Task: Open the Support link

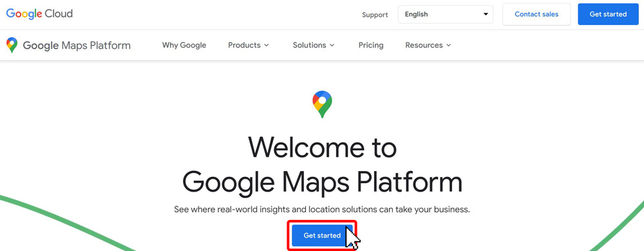Action: (x=375, y=15)
